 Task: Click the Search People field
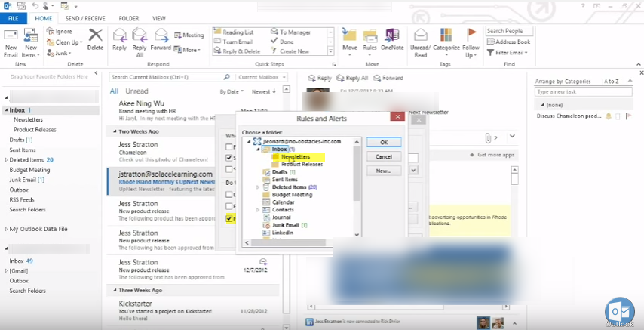509,31
